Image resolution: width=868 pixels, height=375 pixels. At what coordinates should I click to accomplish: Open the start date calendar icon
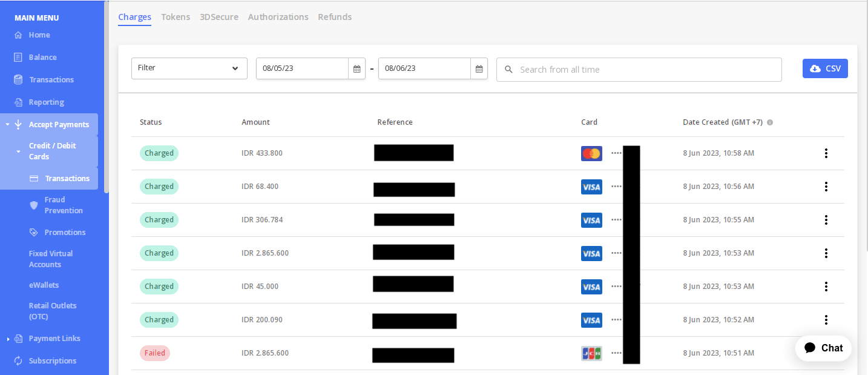pos(357,68)
